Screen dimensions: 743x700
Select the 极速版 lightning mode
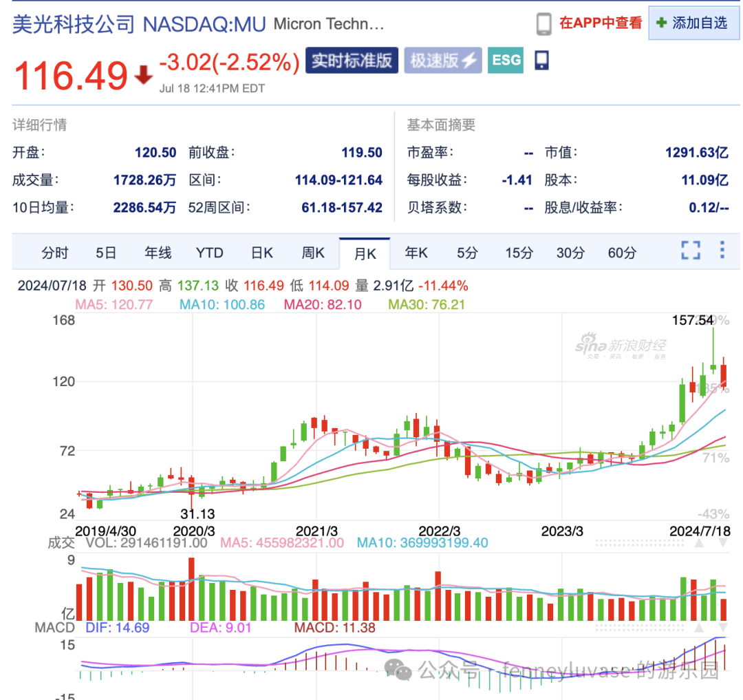tap(443, 61)
